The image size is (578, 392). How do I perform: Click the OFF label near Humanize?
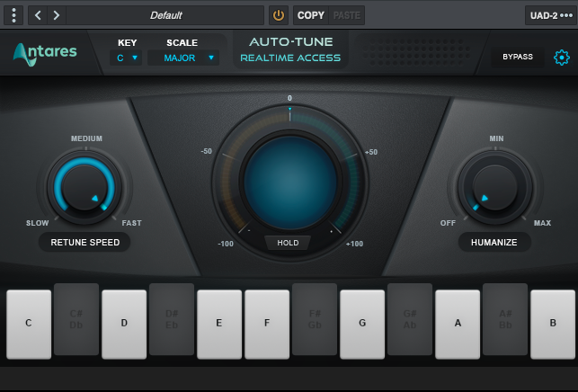point(448,223)
